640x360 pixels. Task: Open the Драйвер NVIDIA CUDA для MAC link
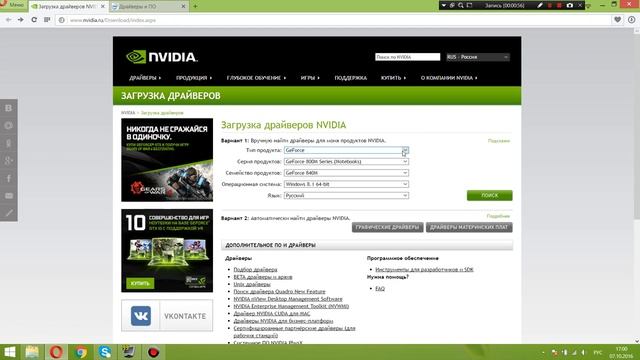click(271, 313)
